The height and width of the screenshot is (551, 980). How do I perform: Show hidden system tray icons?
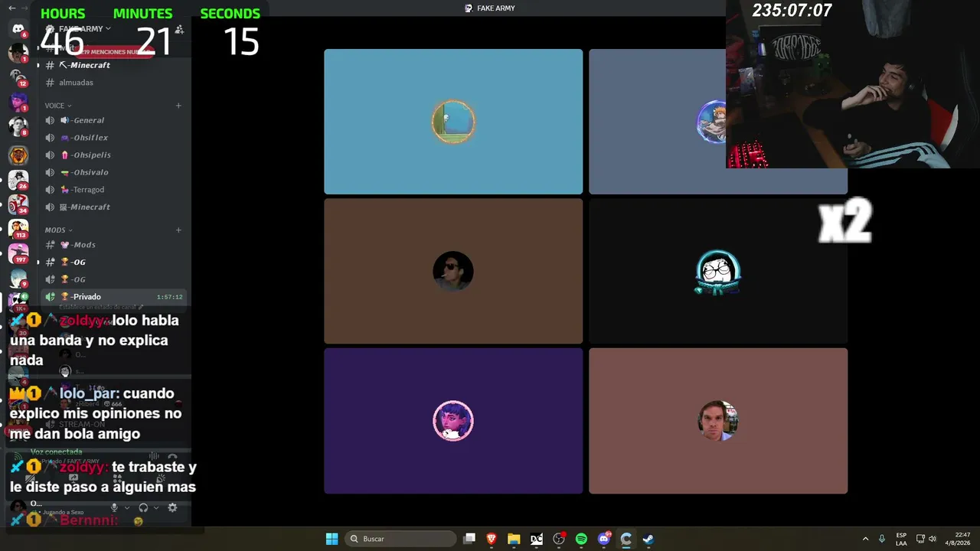click(865, 539)
